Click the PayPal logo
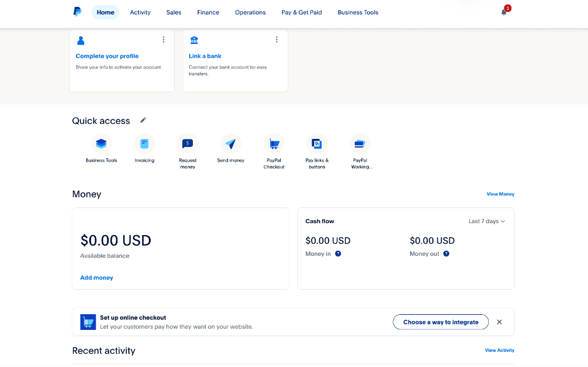The image size is (588, 367). (77, 12)
